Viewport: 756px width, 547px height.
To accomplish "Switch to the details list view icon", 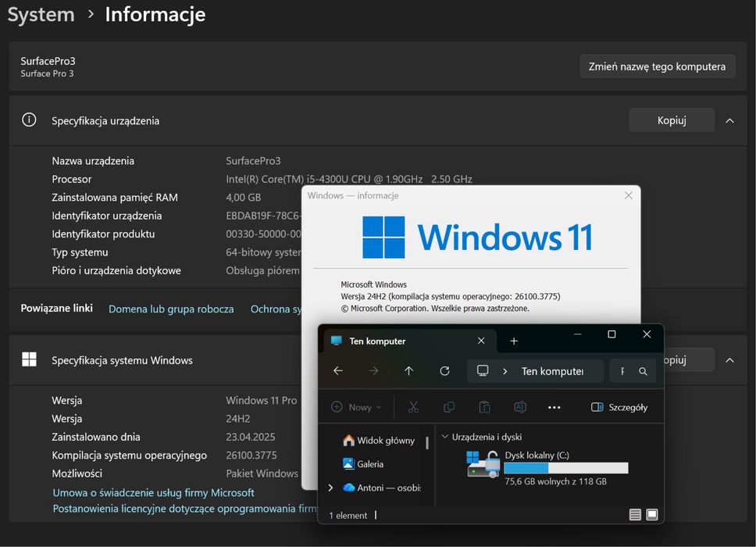I will tap(635, 515).
